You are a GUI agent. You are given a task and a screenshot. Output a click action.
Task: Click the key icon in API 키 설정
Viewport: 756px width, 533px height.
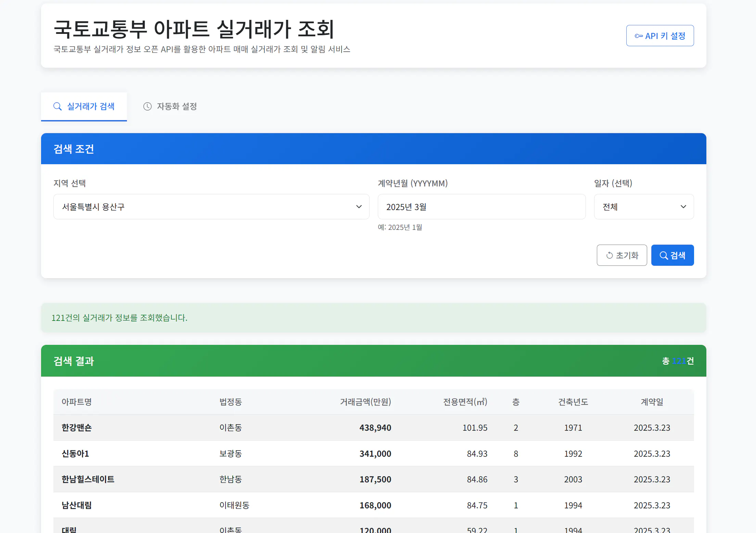click(x=639, y=36)
